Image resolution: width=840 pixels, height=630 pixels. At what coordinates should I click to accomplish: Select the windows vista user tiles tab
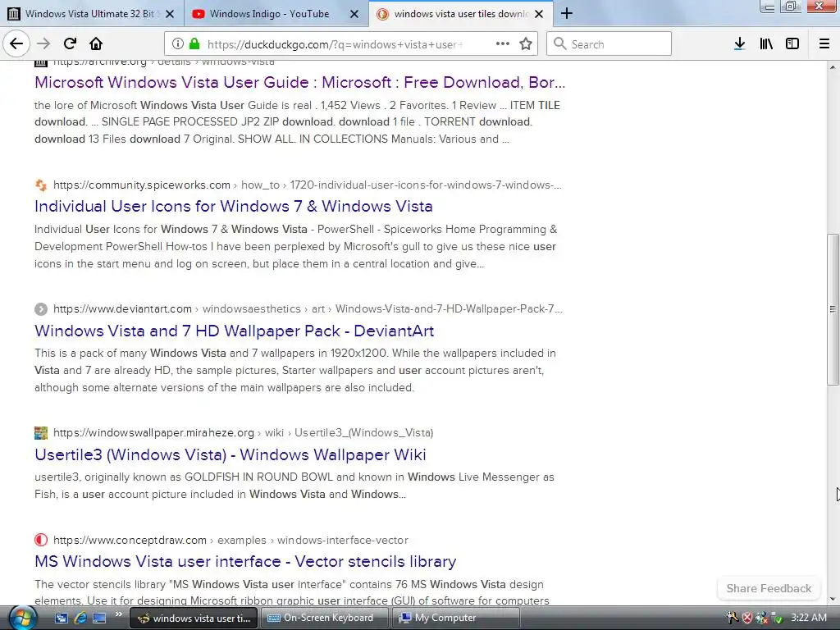tap(461, 13)
